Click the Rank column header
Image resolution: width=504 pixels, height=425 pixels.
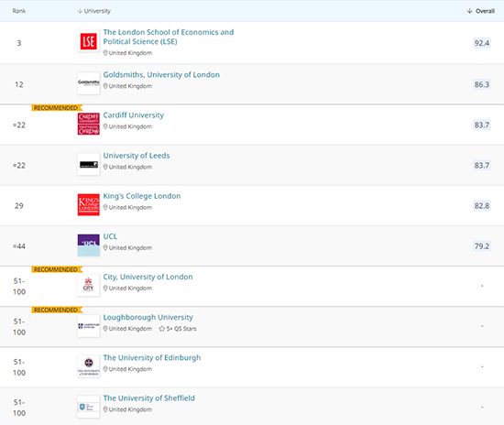click(x=19, y=11)
